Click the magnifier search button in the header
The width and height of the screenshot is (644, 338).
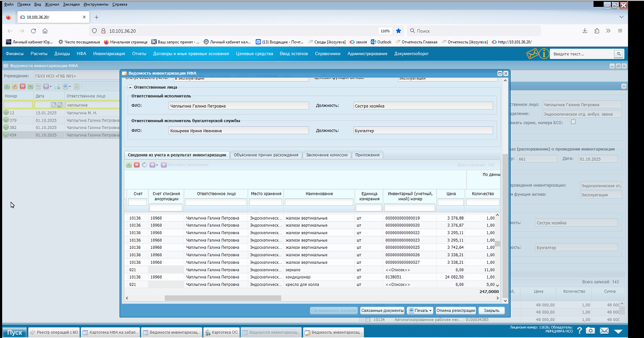(618, 54)
